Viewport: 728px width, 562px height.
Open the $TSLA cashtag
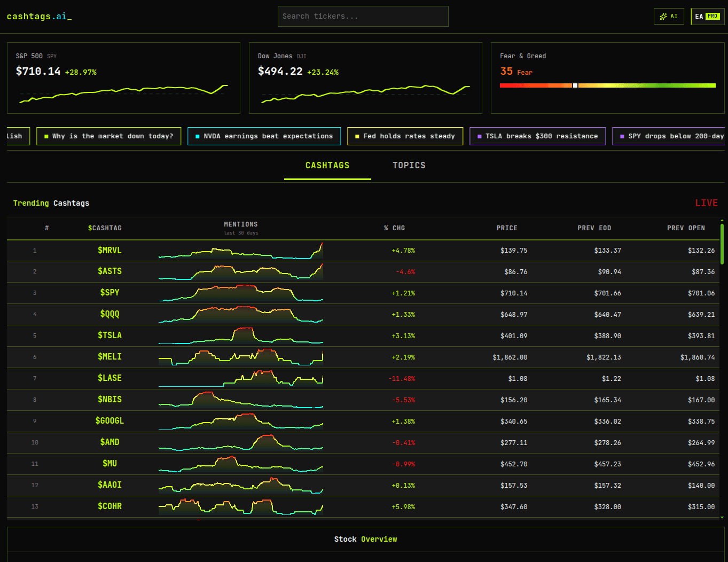(x=109, y=335)
